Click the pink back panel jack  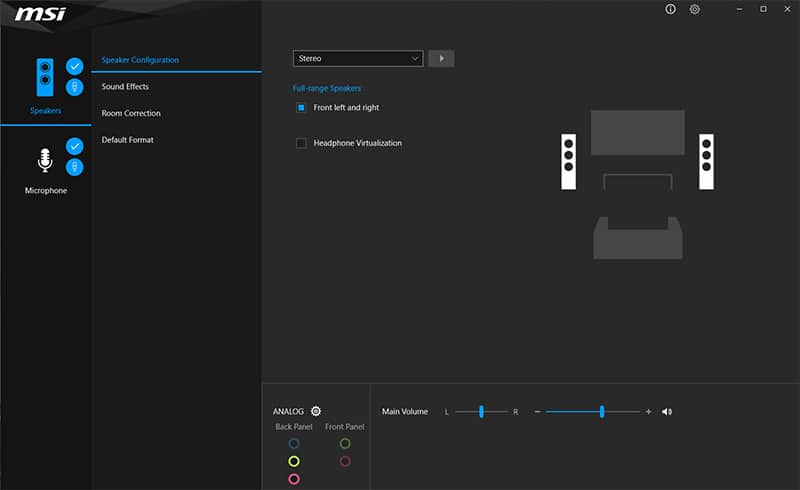point(294,479)
